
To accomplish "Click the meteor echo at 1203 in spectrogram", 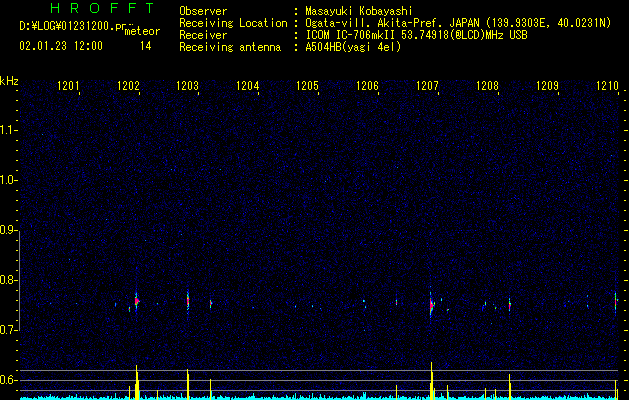I will point(188,301).
